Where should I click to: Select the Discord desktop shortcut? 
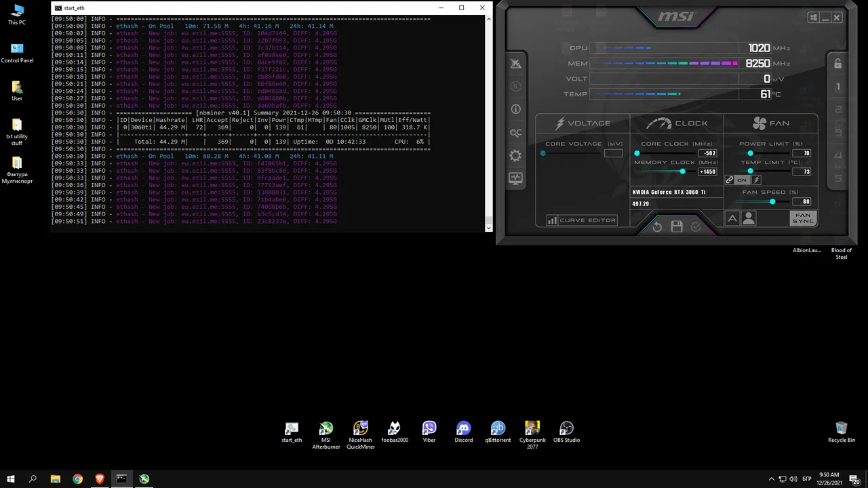click(464, 432)
